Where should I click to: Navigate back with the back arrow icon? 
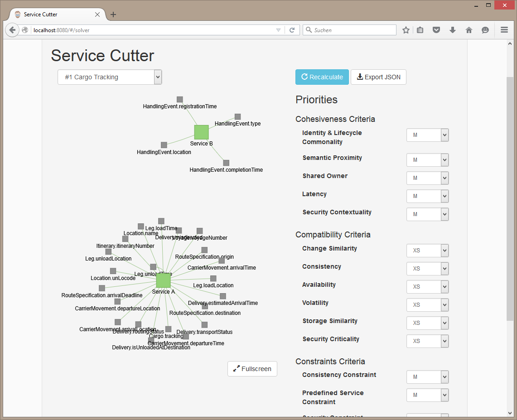click(x=12, y=30)
